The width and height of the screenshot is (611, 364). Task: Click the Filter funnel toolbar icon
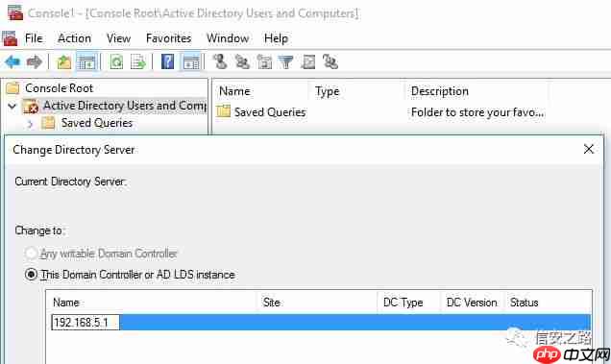point(286,62)
